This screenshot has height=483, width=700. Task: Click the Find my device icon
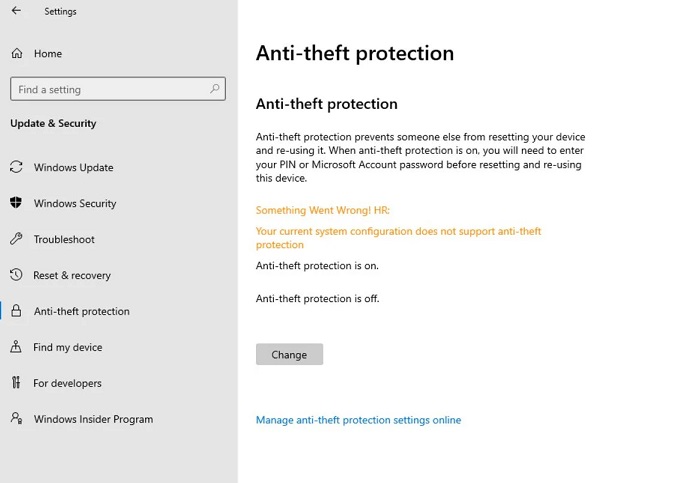point(16,347)
